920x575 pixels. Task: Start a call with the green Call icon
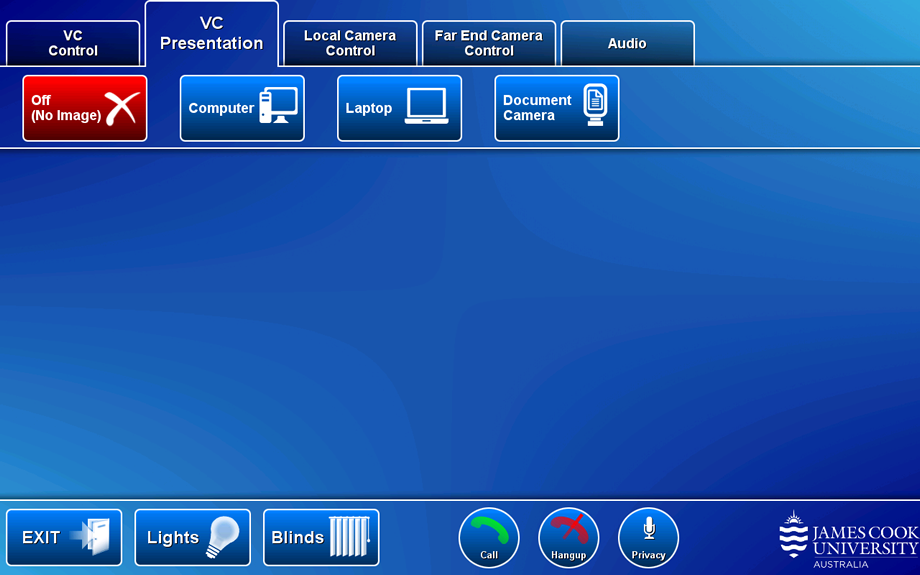point(489,538)
